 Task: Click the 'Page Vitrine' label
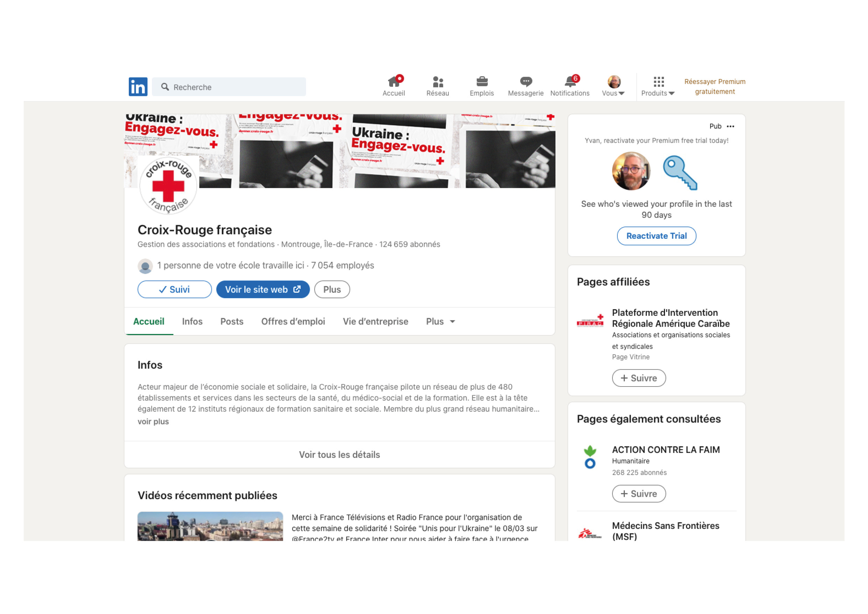click(x=631, y=357)
